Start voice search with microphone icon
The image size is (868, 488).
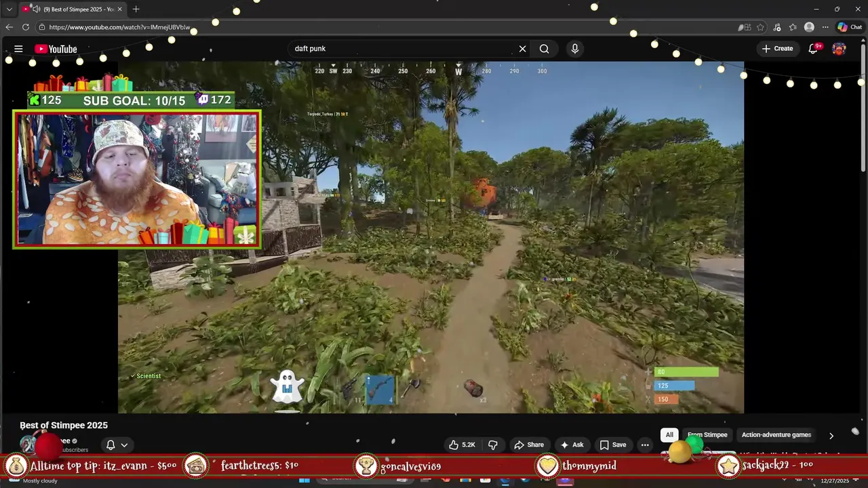click(x=575, y=49)
